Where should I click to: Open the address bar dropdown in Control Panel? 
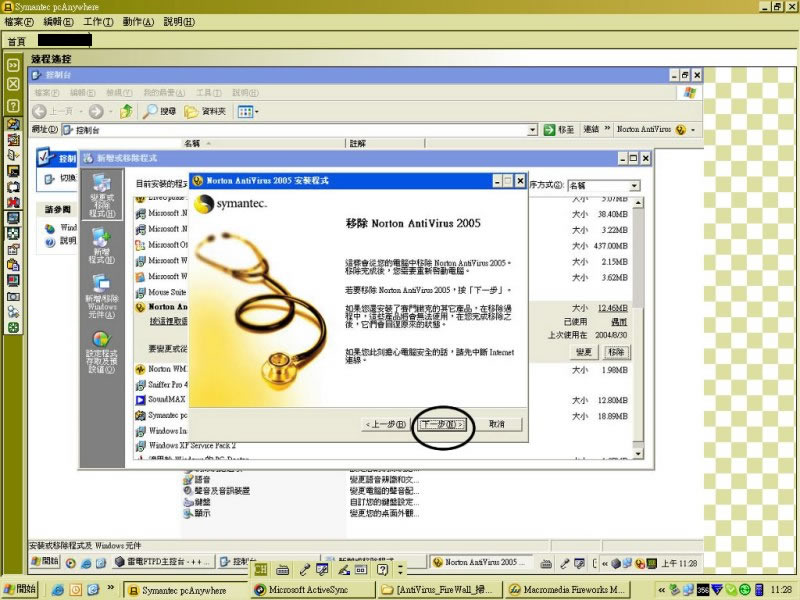pos(532,130)
